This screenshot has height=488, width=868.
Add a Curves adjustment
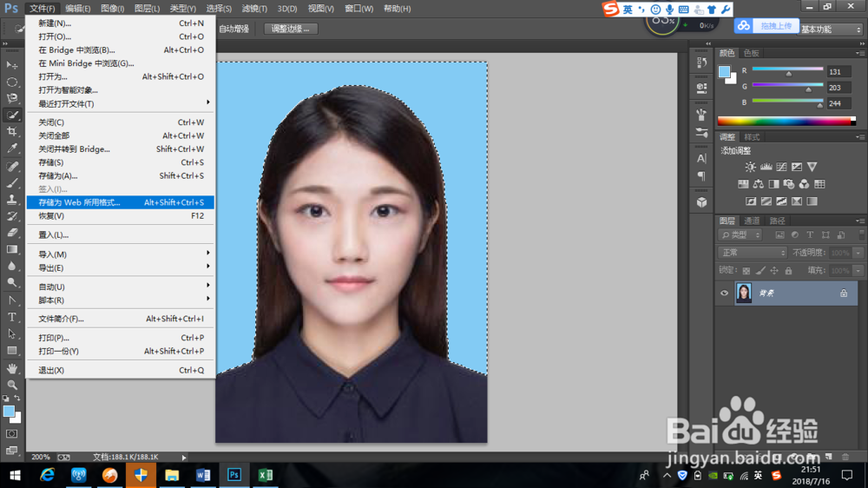click(781, 167)
